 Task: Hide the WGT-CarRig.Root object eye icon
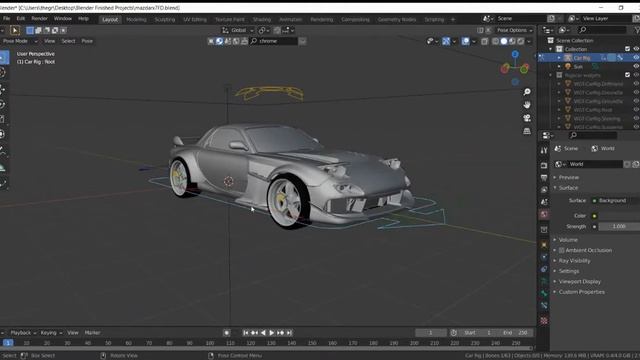pyautogui.click(x=636, y=110)
